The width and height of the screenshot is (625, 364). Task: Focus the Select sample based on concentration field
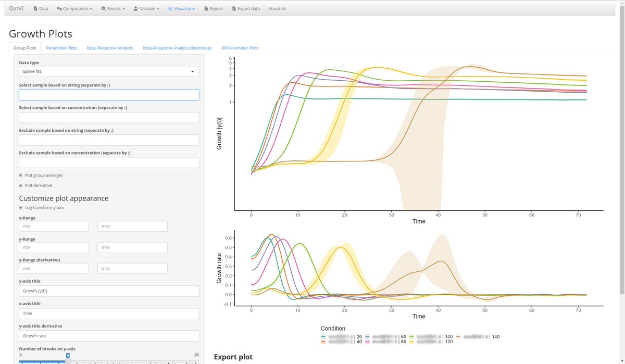(109, 118)
